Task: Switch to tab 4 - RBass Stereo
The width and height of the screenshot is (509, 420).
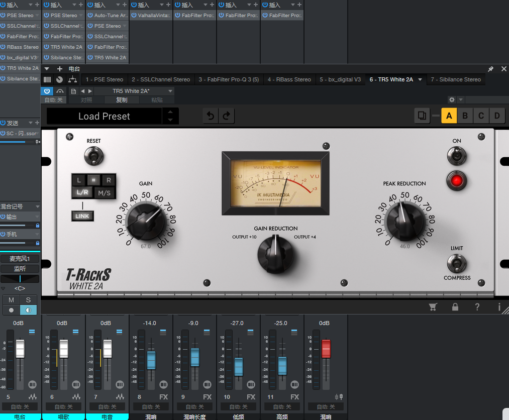Action: 289,79
